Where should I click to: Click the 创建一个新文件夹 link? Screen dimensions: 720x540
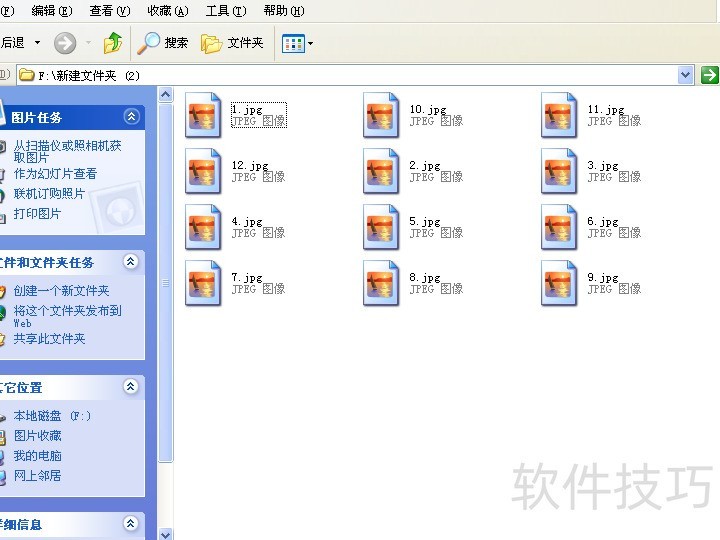[61, 291]
